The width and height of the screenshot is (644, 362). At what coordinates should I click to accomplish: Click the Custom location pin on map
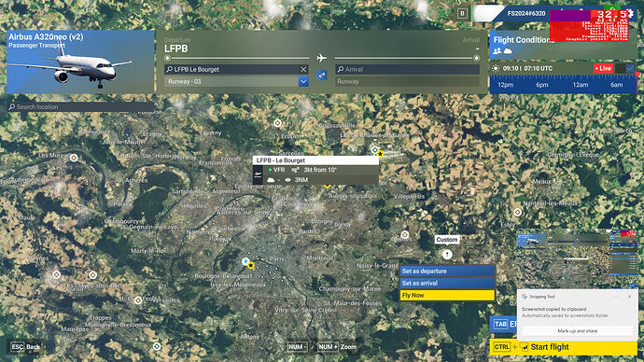point(447,255)
